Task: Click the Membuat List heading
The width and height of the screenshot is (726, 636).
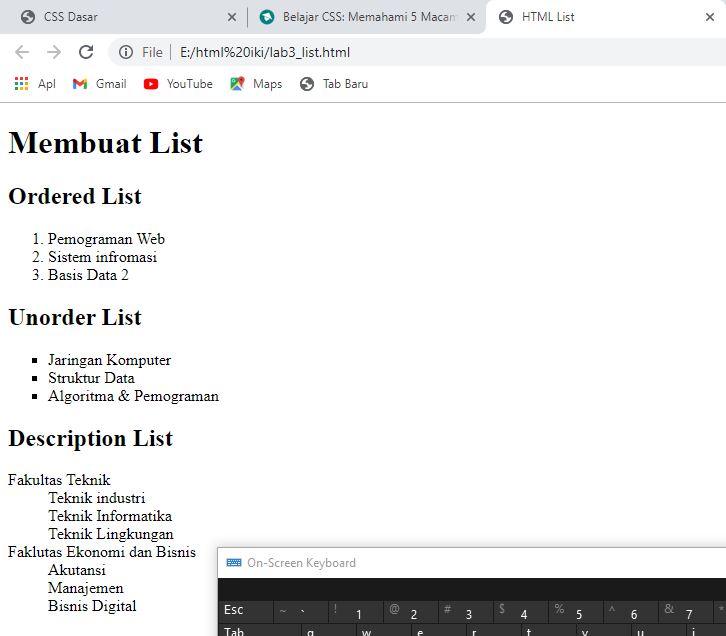Action: [x=106, y=143]
